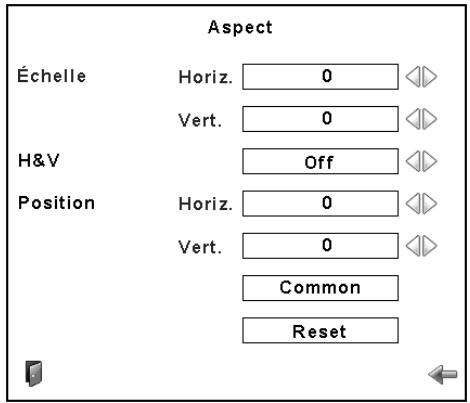Click the Common button
The image size is (470, 403).
(x=320, y=288)
